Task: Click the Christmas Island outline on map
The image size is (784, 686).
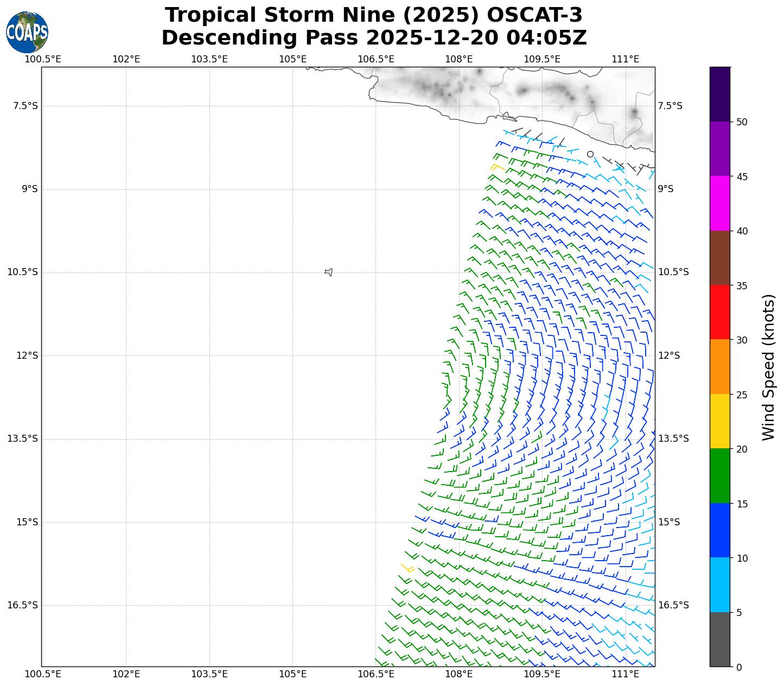Action: [328, 272]
